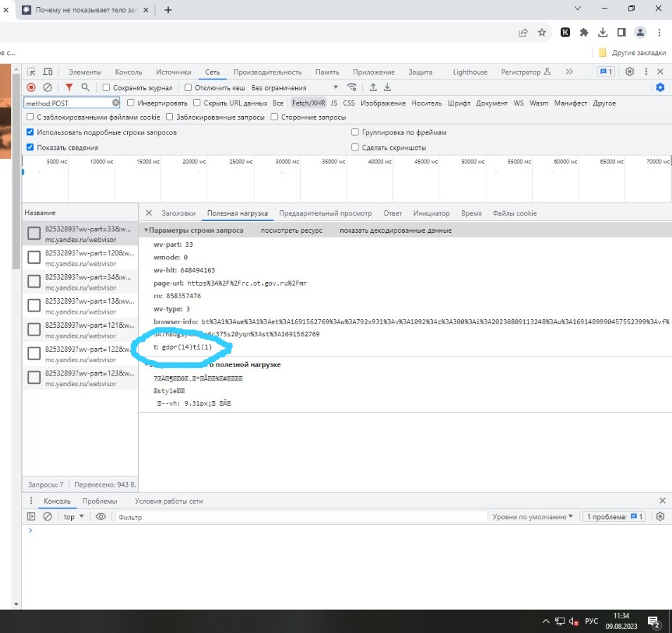Image resolution: width=672 pixels, height=633 pixels.
Task: Click the console Фильтр input
Action: pos(302,517)
